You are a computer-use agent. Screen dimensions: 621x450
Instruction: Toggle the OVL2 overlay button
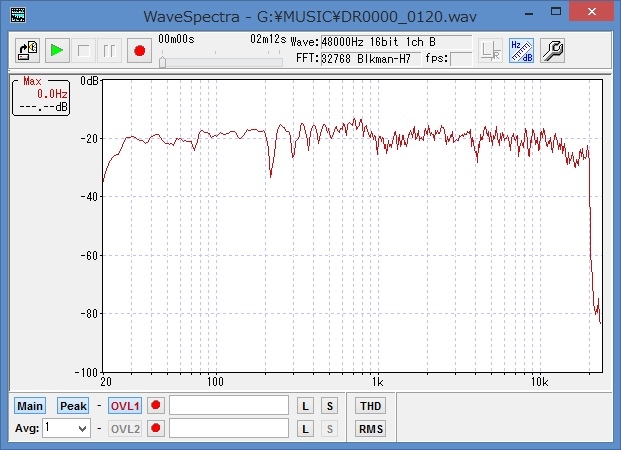pos(125,429)
